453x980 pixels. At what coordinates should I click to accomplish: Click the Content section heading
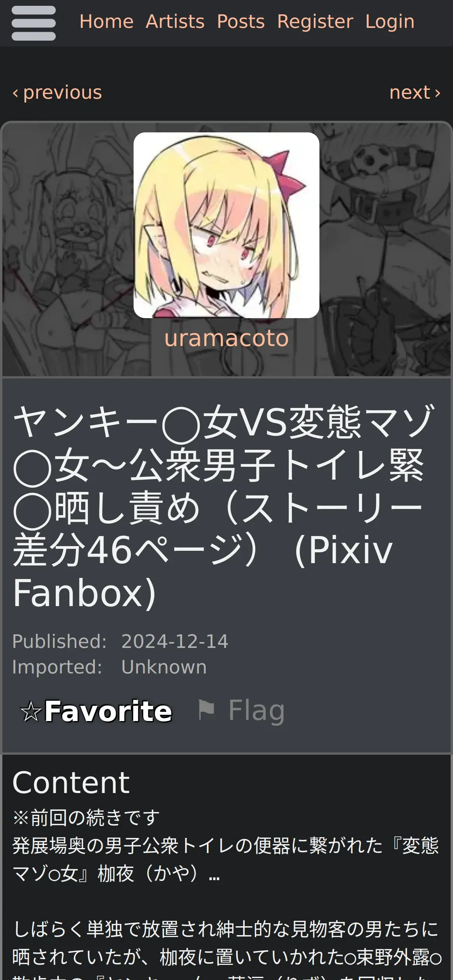[x=71, y=783]
